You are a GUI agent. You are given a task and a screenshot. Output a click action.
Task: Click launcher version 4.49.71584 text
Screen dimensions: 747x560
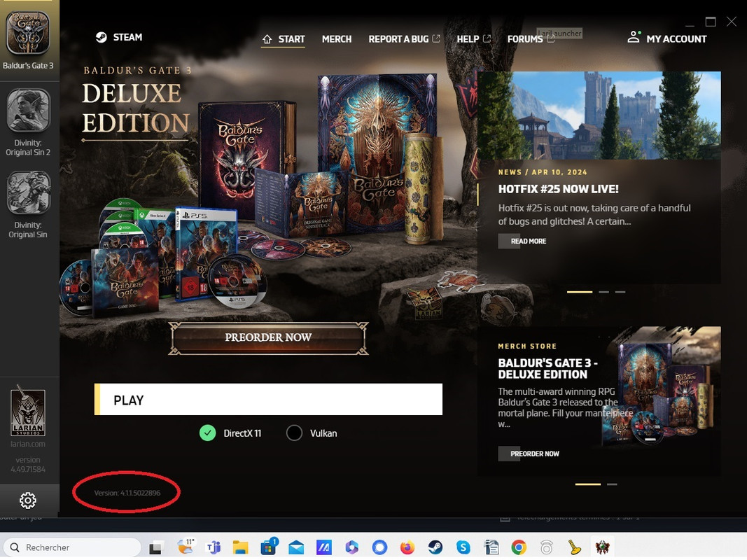tap(27, 465)
